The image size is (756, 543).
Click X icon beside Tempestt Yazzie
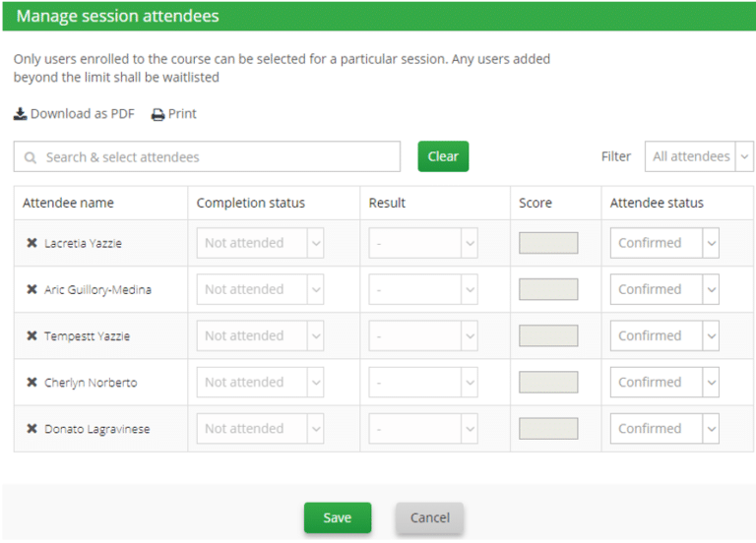pyautogui.click(x=31, y=336)
